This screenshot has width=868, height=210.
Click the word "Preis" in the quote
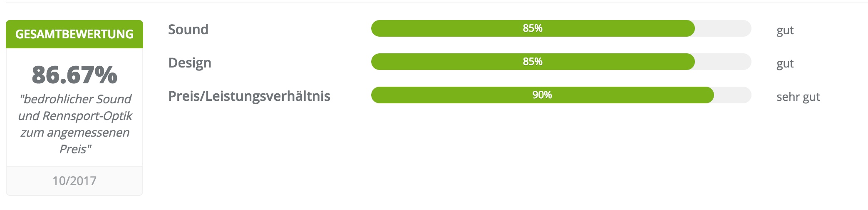pyautogui.click(x=73, y=149)
